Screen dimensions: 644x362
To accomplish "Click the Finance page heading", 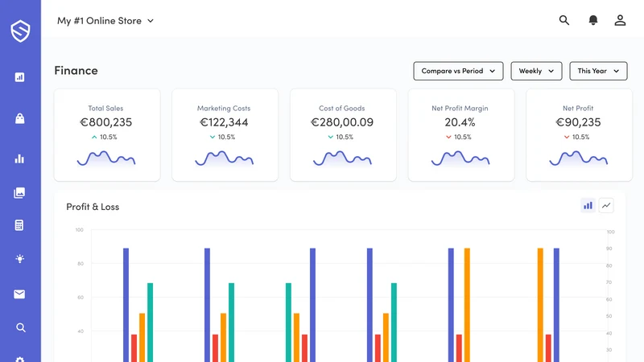I will 76,71.
